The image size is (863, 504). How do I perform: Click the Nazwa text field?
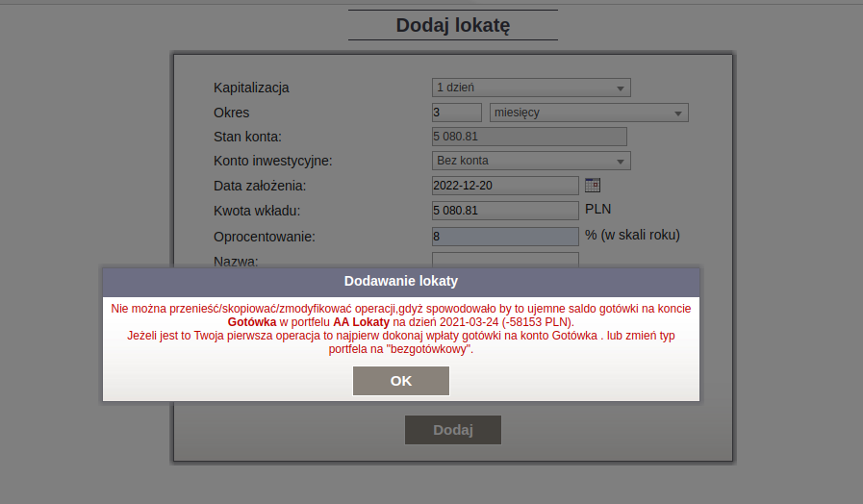(x=505, y=260)
